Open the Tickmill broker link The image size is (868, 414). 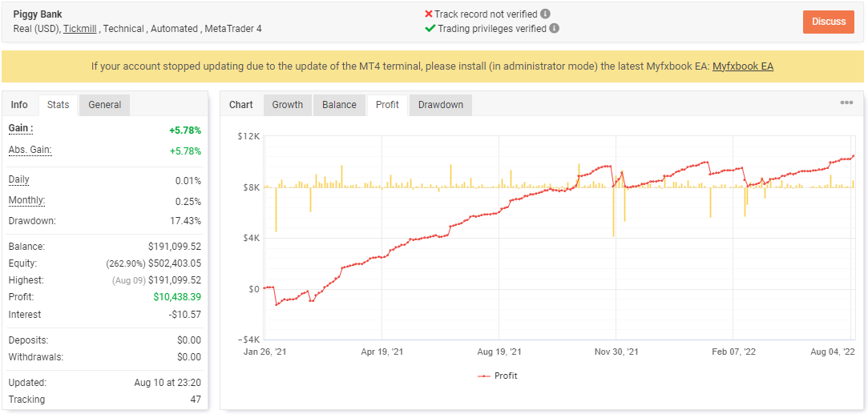click(80, 28)
